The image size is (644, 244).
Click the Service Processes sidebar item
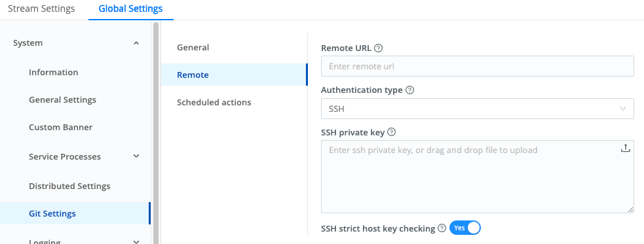65,156
